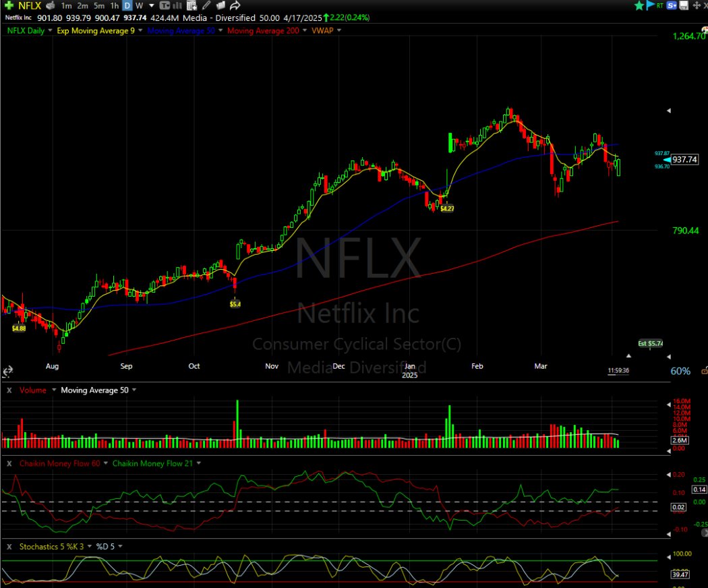Viewport: 708px width, 588px height.
Task: Click the bottom price-axis scale triangle
Action: pyautogui.click(x=669, y=357)
